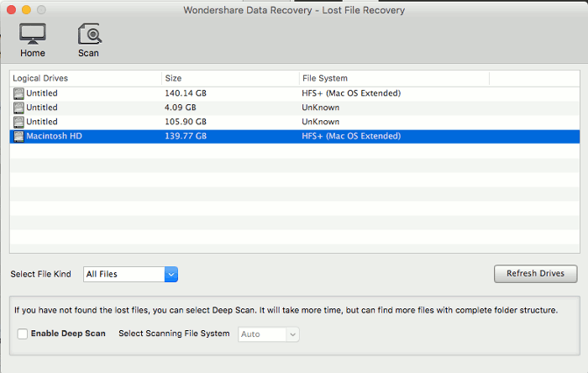
Task: Click HFS+ file system of 140.14 GB drive
Action: [351, 93]
